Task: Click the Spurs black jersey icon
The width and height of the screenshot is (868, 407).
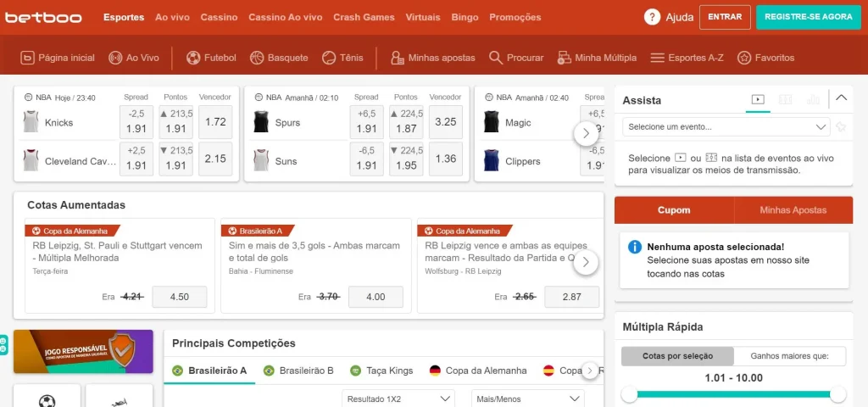Action: tap(261, 121)
